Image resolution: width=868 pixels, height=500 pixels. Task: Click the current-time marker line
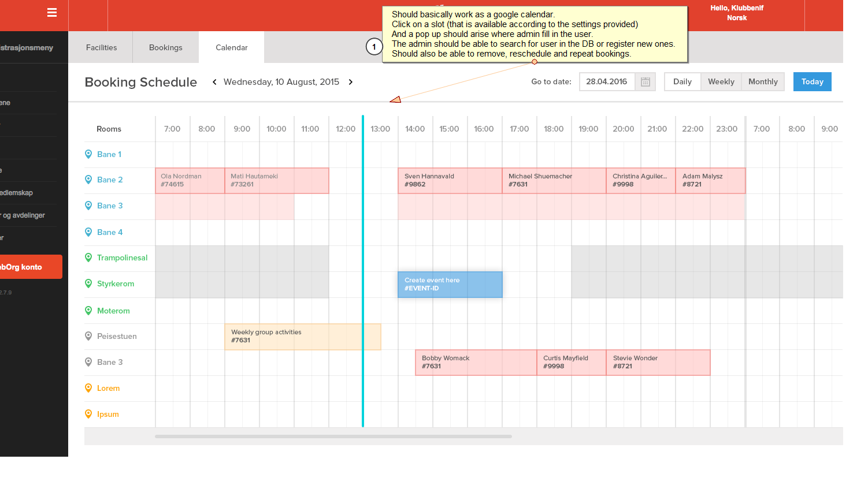pos(363,271)
